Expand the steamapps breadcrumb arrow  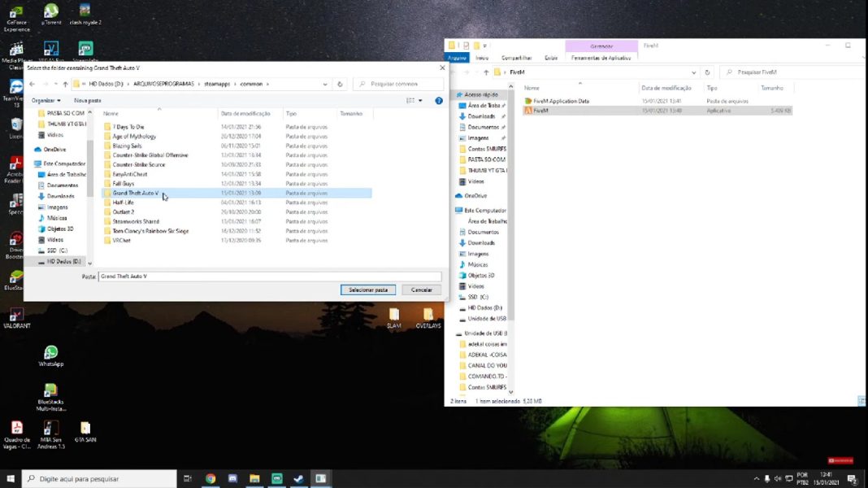tap(234, 85)
